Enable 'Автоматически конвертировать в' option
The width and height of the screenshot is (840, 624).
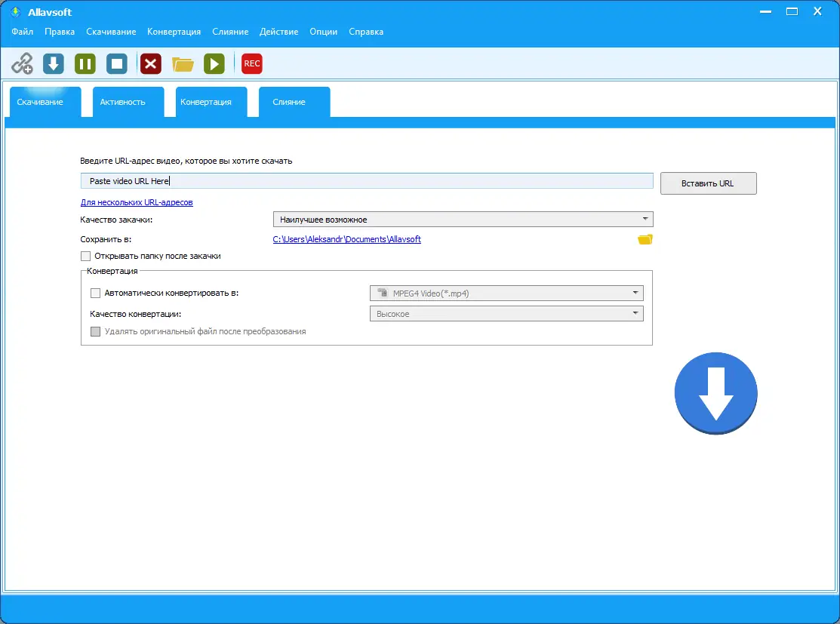96,293
